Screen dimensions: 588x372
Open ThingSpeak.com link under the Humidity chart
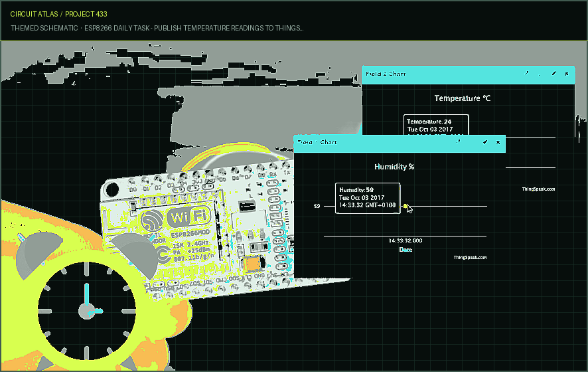pyautogui.click(x=470, y=258)
